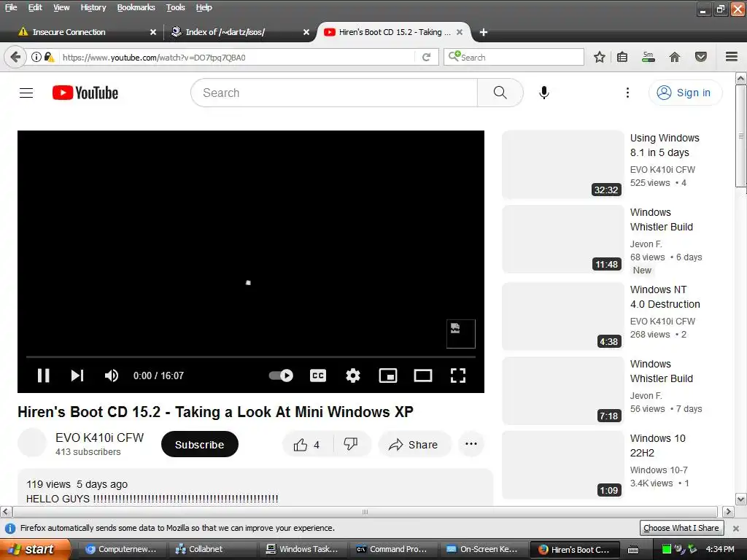Bookmark this page with the star
Image resolution: width=747 pixels, height=560 pixels.
(600, 57)
